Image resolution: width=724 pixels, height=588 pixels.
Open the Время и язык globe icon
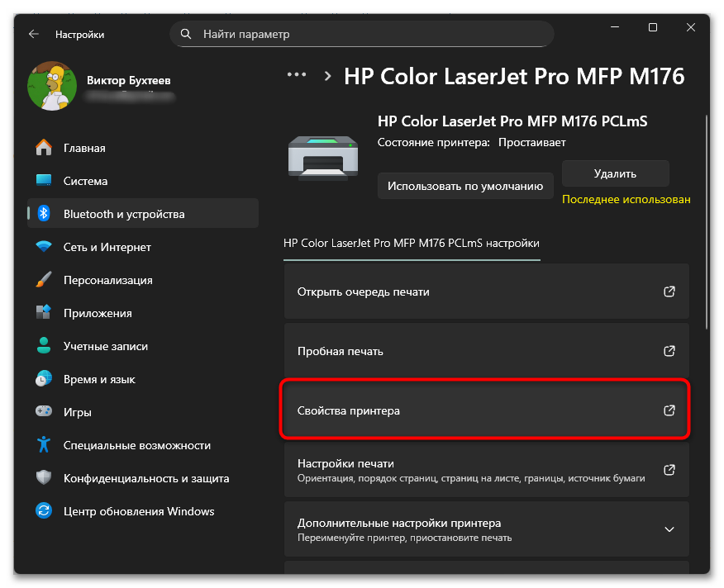point(44,379)
